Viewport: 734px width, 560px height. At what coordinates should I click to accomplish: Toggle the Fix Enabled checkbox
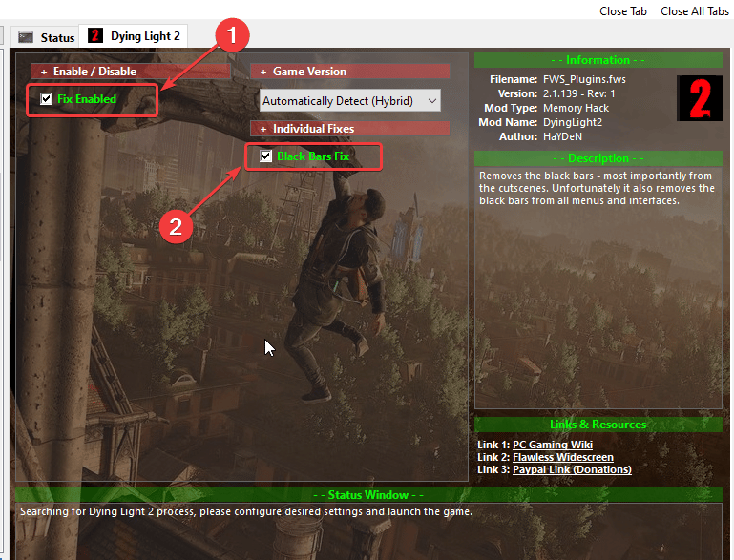point(47,98)
